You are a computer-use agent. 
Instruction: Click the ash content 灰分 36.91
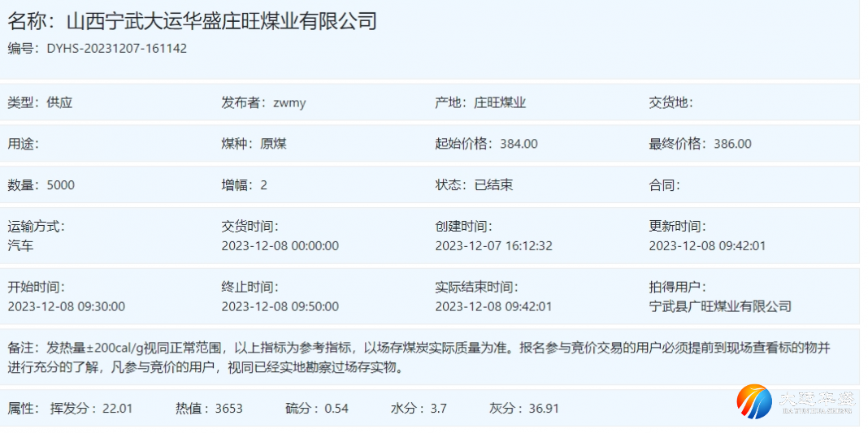pyautogui.click(x=523, y=408)
